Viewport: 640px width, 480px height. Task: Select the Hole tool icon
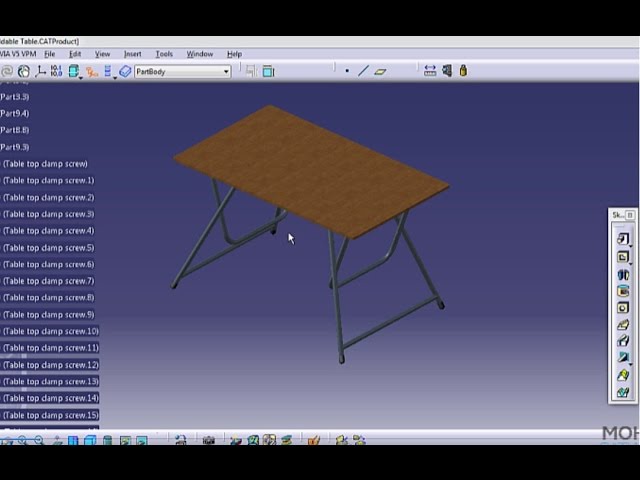tap(623, 308)
